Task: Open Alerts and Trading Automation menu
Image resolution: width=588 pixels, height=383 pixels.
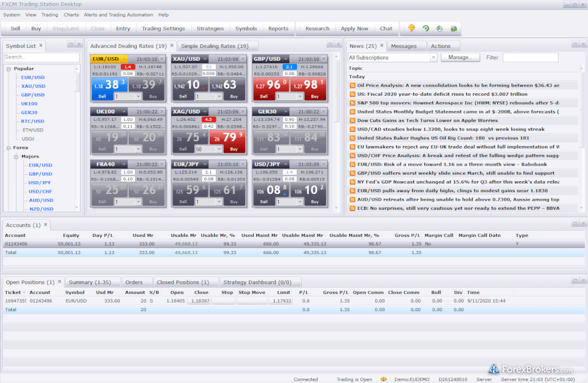Action: [118, 15]
